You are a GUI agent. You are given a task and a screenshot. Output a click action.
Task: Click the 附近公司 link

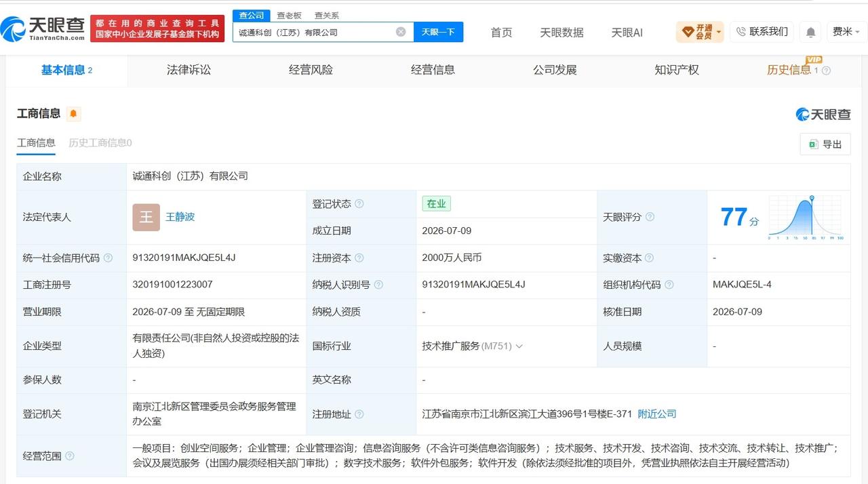[x=657, y=414]
